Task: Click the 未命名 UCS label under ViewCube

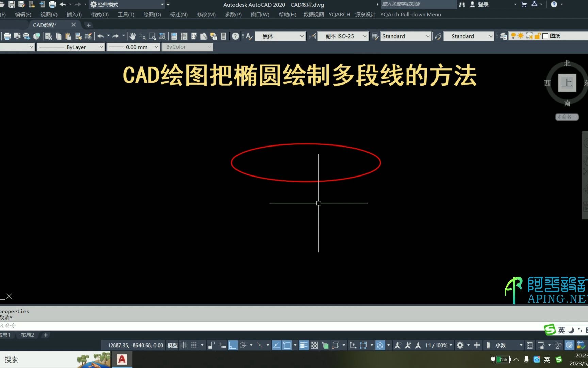Action: tap(567, 117)
